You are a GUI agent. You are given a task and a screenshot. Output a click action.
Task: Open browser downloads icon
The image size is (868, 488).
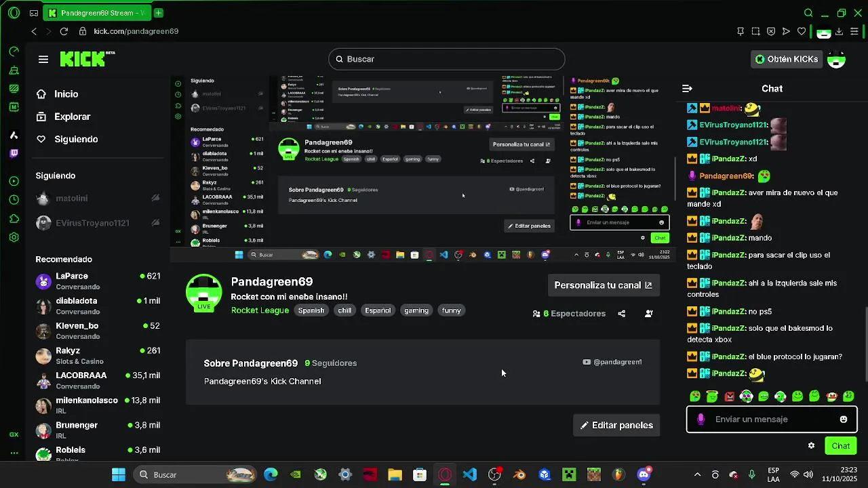coord(839,31)
